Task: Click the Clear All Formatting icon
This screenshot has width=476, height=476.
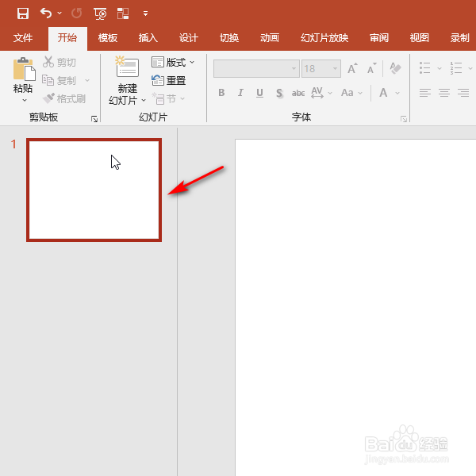Action: (x=395, y=68)
